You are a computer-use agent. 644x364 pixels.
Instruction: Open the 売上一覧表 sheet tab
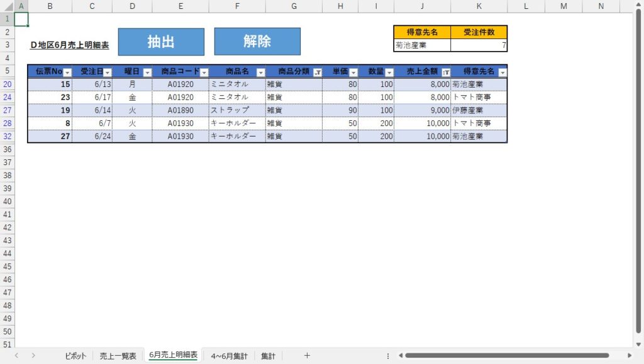pyautogui.click(x=118, y=356)
